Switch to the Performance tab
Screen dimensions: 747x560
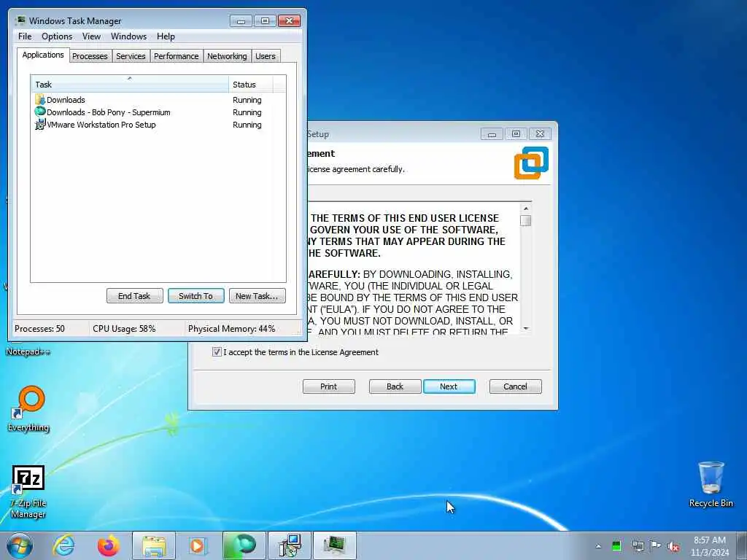177,56
